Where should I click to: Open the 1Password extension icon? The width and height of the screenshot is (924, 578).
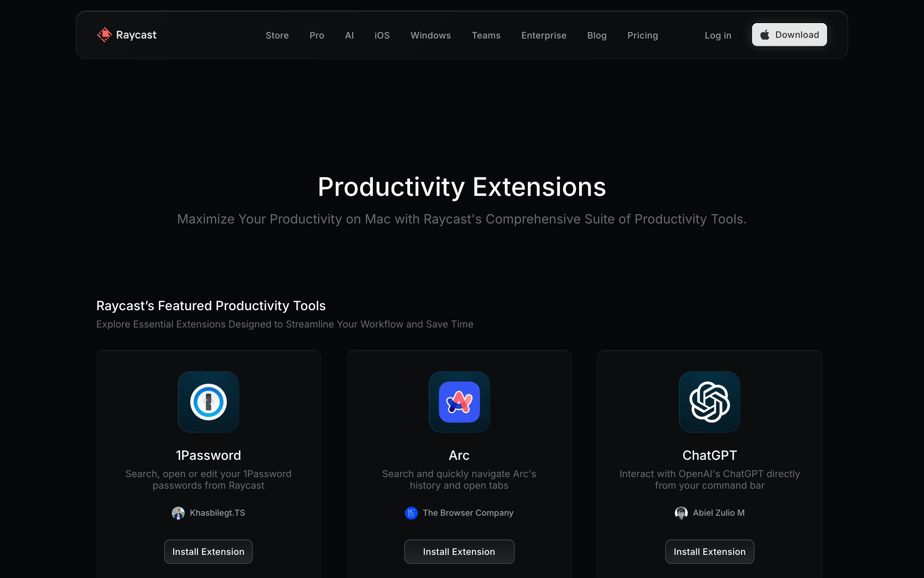click(209, 402)
